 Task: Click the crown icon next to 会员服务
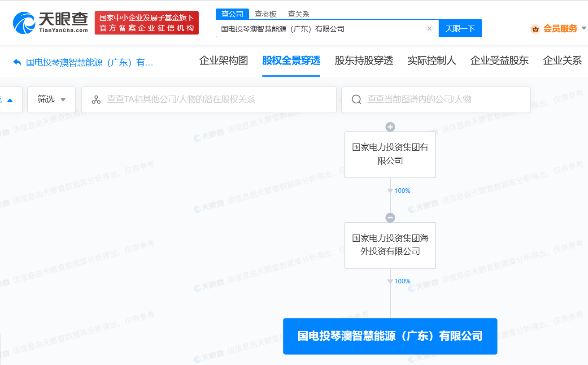(535, 29)
